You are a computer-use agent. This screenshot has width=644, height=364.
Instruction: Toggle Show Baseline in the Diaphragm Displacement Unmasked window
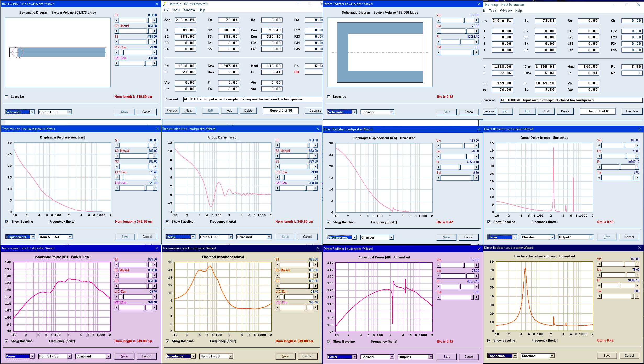tap(328, 222)
